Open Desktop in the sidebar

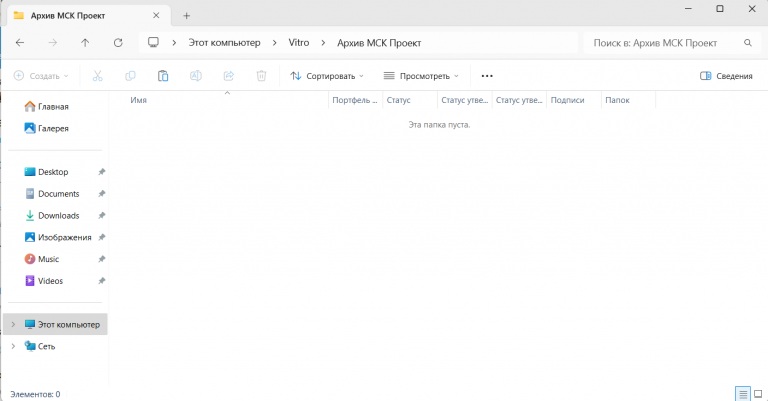47,172
